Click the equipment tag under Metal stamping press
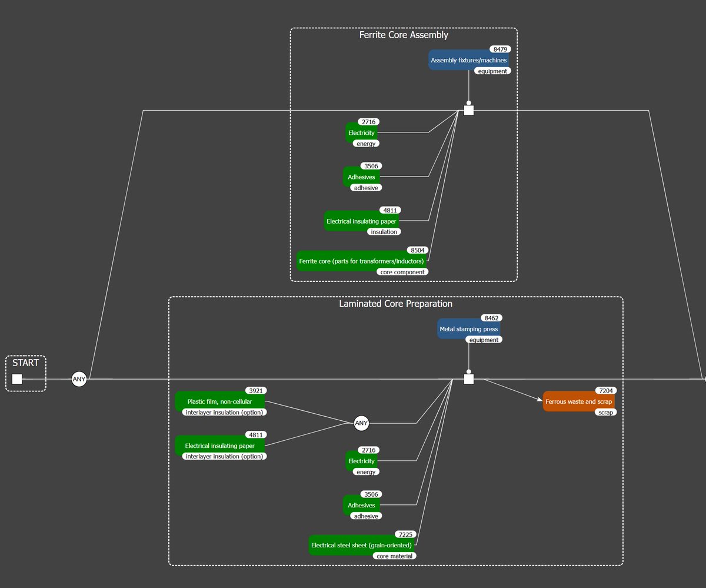 [484, 340]
